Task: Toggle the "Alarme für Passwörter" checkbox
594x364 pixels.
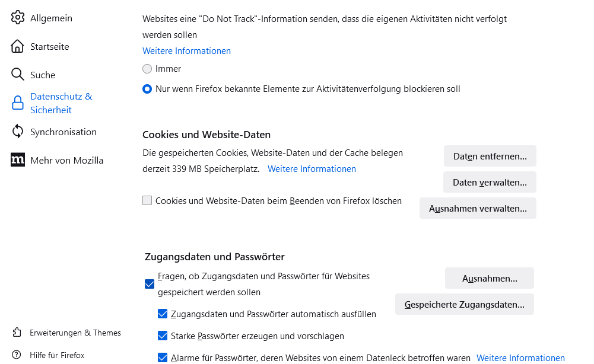Action: pyautogui.click(x=163, y=357)
